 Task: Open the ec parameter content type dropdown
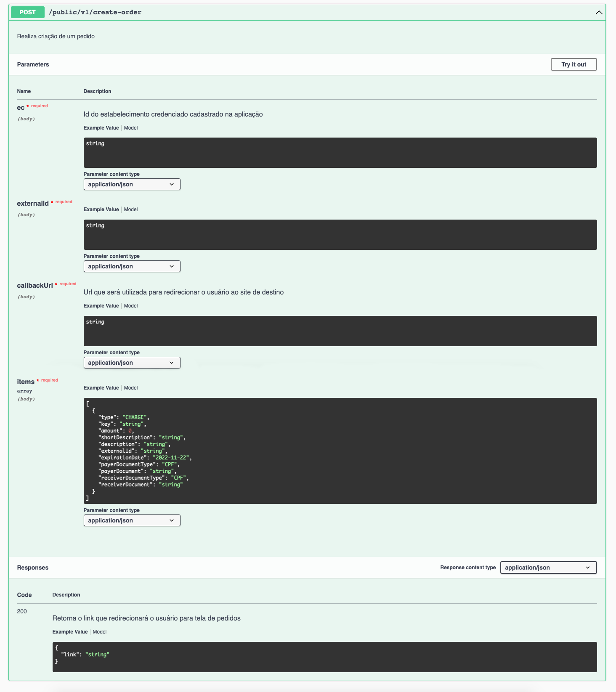click(x=132, y=184)
